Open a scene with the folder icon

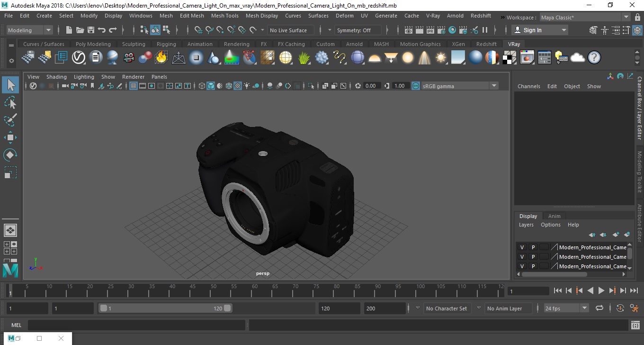80,30
